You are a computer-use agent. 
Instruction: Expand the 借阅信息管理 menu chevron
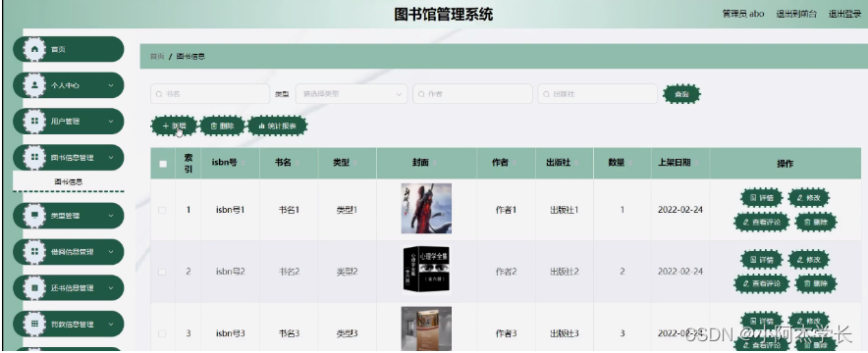click(111, 252)
